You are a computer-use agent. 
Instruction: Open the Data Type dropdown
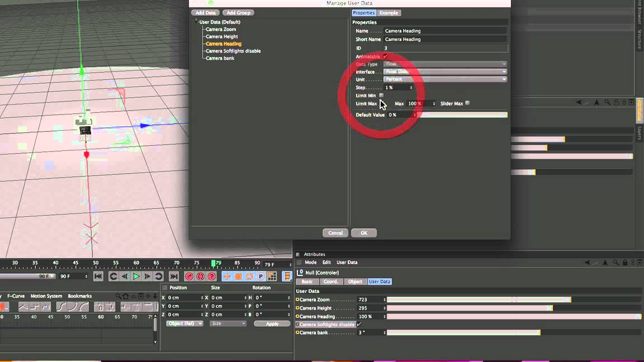pos(445,64)
